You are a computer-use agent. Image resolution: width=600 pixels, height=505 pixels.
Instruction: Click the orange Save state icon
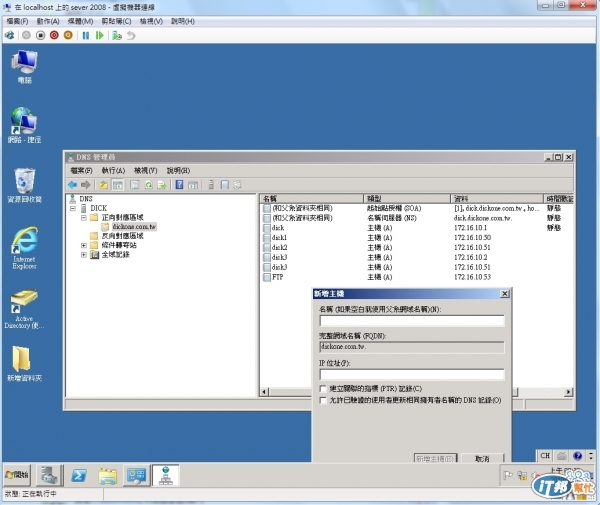click(x=68, y=36)
